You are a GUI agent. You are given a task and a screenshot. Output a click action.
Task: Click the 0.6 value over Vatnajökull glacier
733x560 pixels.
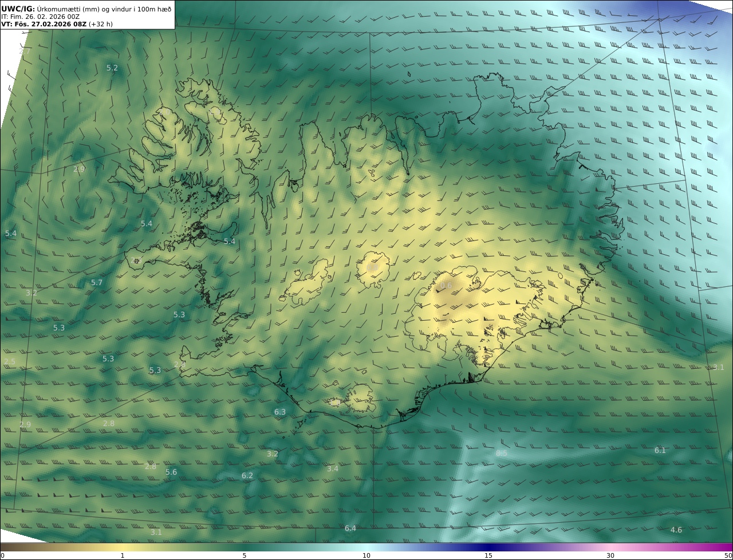(x=446, y=285)
